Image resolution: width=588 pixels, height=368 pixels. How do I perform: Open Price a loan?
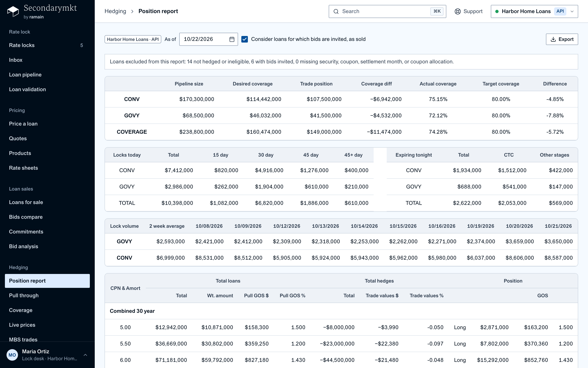[47, 124]
